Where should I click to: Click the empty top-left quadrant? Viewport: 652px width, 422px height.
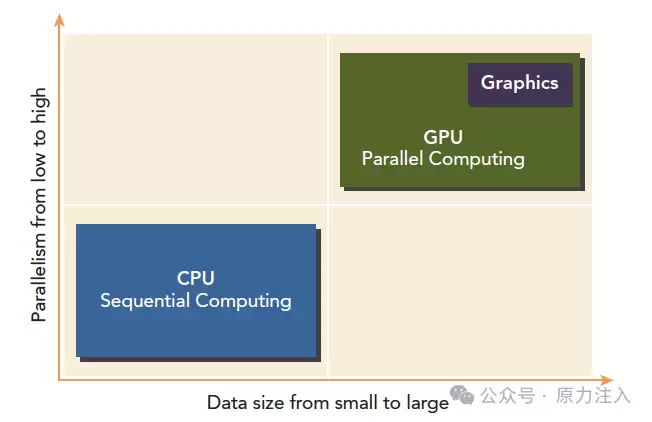click(x=195, y=119)
